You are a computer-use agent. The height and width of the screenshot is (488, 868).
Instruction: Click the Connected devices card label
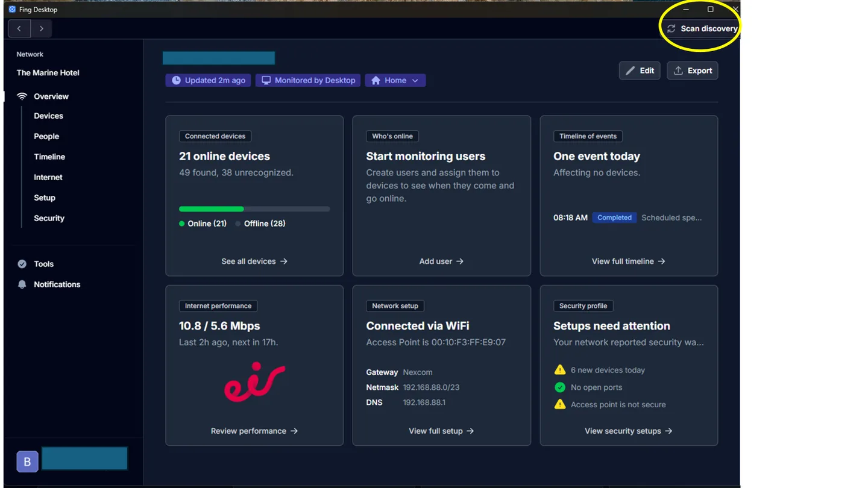click(x=215, y=136)
